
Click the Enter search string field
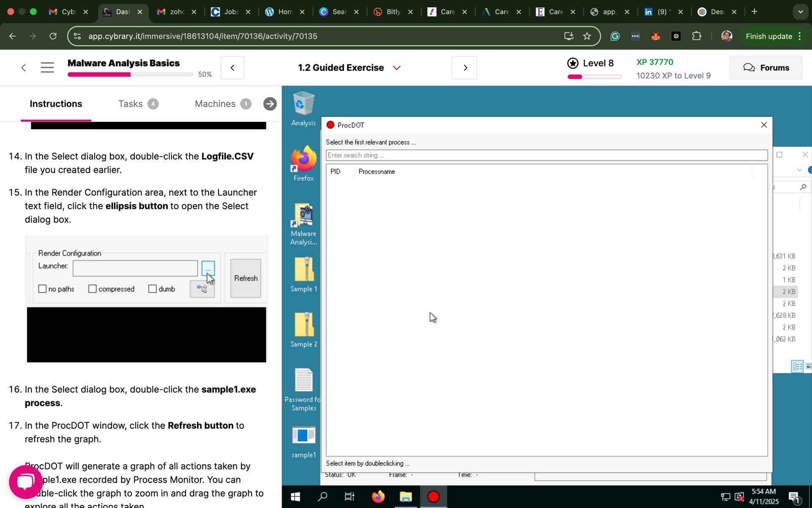[x=546, y=155]
